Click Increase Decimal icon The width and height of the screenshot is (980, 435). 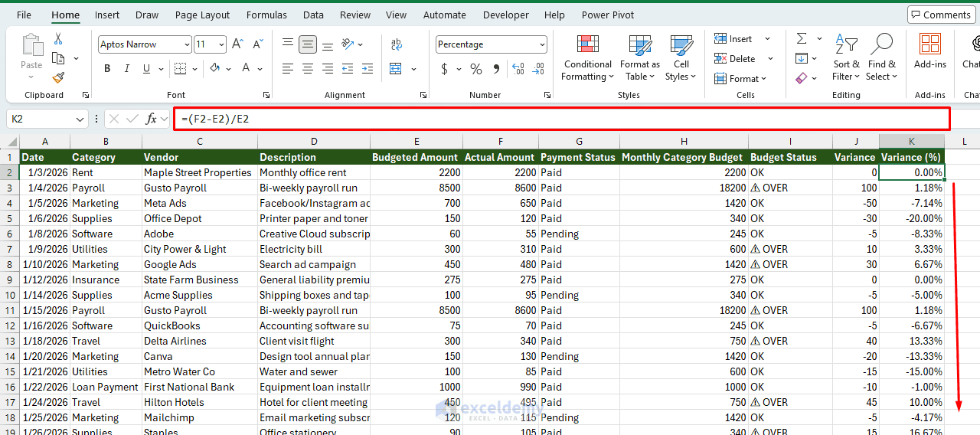tap(518, 69)
